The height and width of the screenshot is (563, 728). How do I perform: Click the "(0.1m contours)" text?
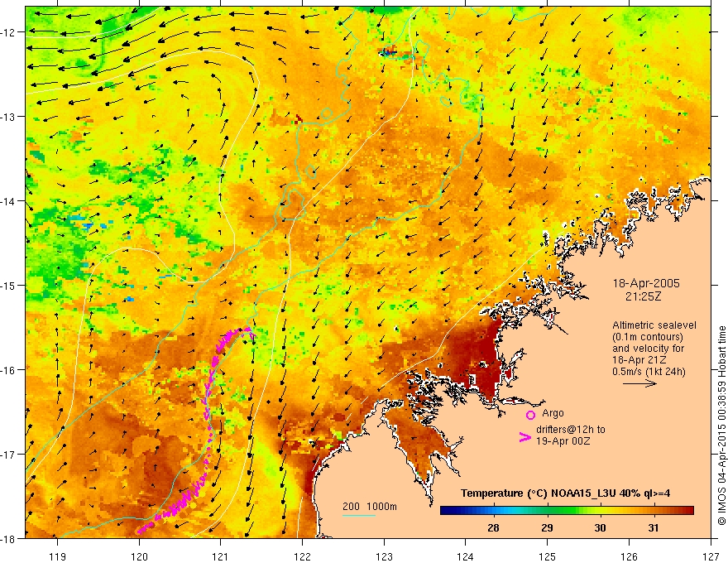(x=648, y=337)
